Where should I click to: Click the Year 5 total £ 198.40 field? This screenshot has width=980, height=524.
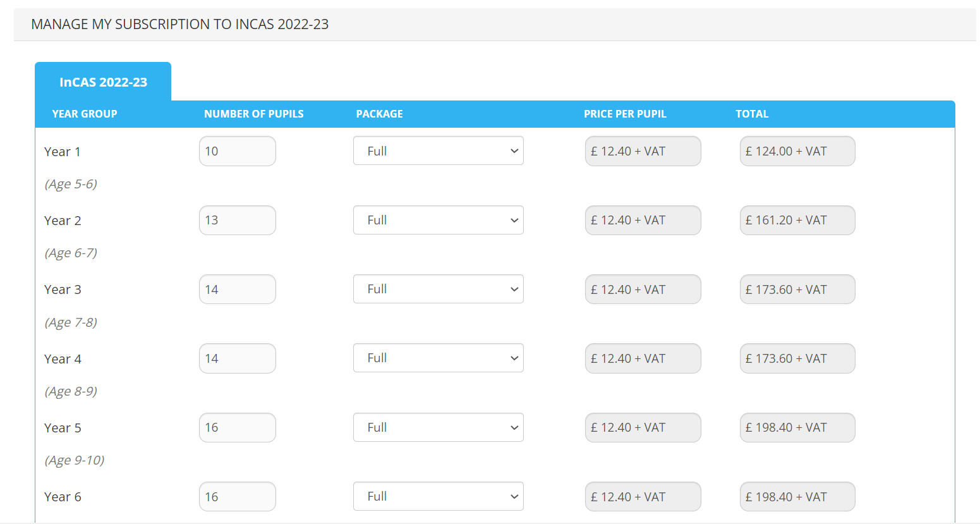797,427
